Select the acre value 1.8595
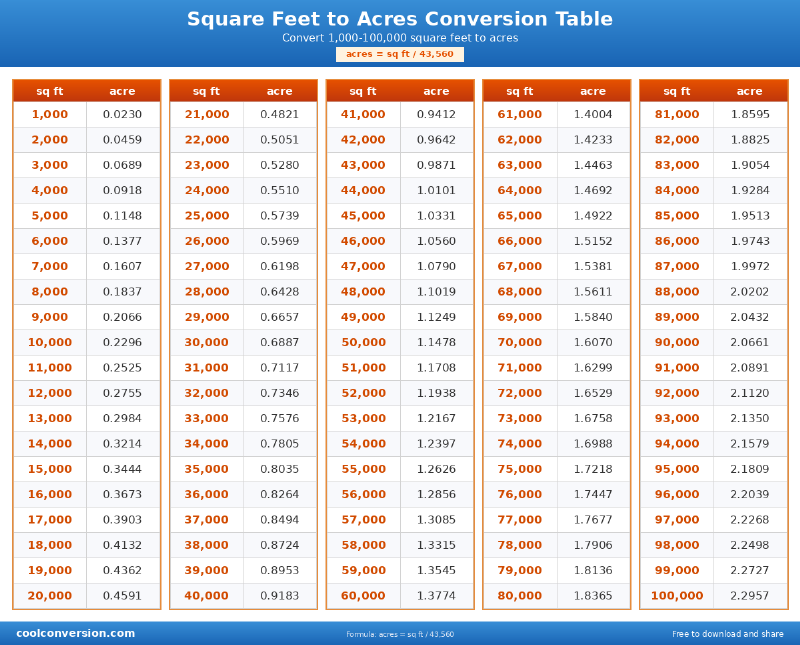The image size is (800, 645). pos(750,114)
